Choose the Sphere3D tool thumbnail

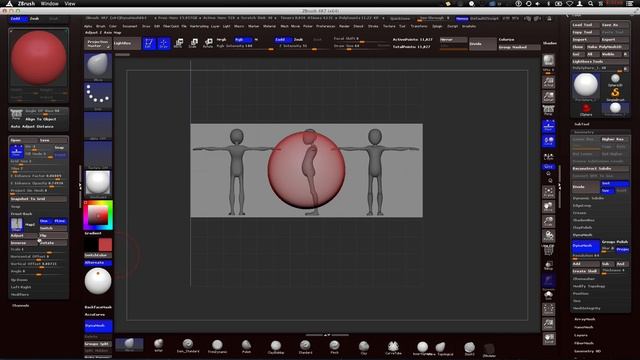(615, 79)
